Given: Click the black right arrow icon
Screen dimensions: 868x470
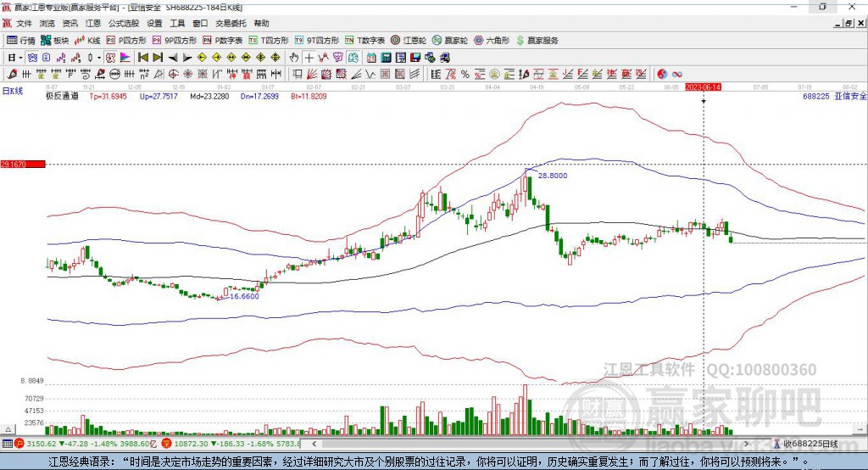Looking at the screenshot, I should 187,58.
